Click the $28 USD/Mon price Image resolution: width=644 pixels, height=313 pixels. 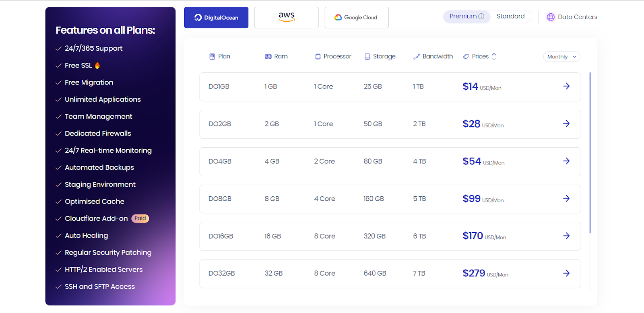pyautogui.click(x=483, y=124)
